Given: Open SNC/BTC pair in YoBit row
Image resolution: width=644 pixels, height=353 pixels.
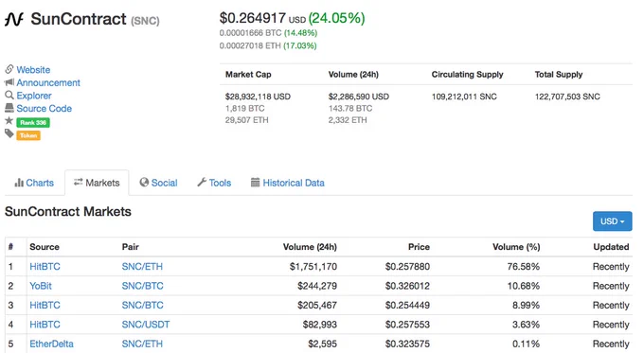Looking at the screenshot, I should pyautogui.click(x=142, y=286).
